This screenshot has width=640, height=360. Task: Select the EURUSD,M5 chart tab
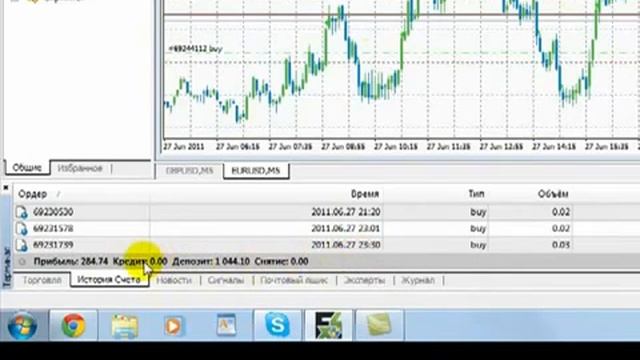(256, 171)
